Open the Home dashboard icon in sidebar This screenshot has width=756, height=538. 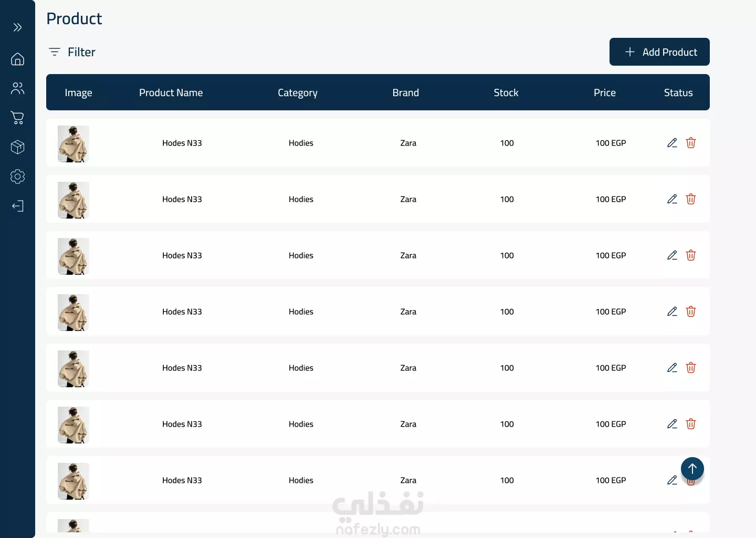17,59
